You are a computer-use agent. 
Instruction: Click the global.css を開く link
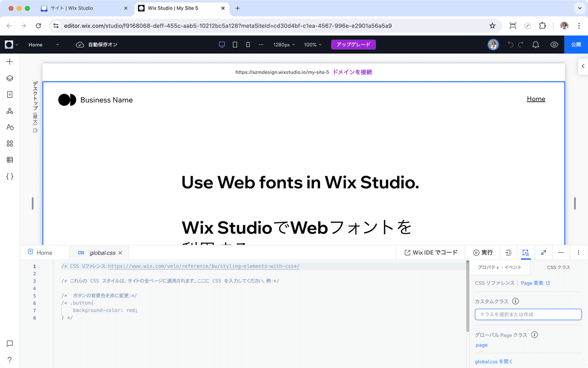pyautogui.click(x=494, y=362)
